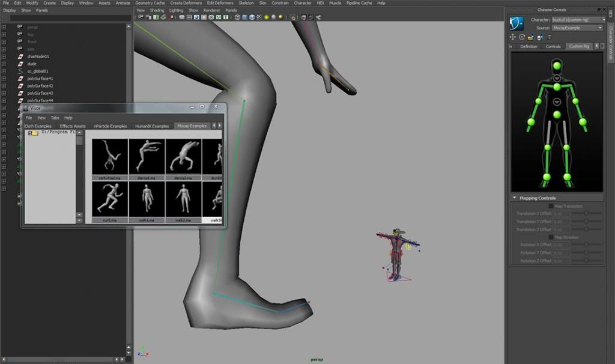Click the folder icon in Visor tree
The height and width of the screenshot is (364, 615).
pyautogui.click(x=35, y=133)
